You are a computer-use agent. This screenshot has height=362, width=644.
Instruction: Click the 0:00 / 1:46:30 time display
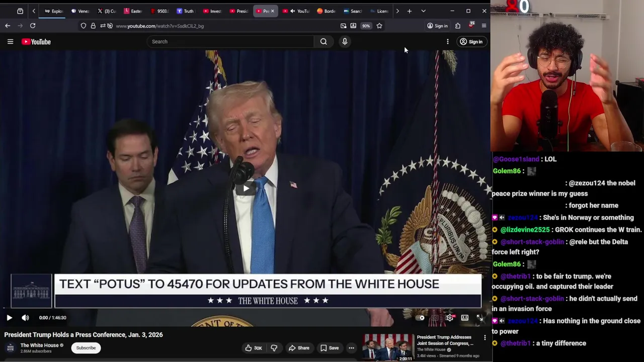click(x=53, y=318)
